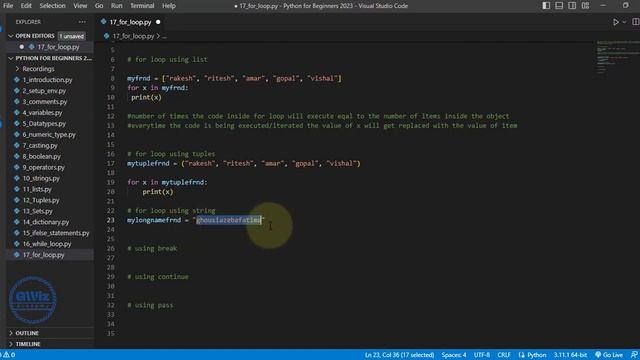640x360 pixels.
Task: Click the editor minimap overview
Action: pos(617,57)
